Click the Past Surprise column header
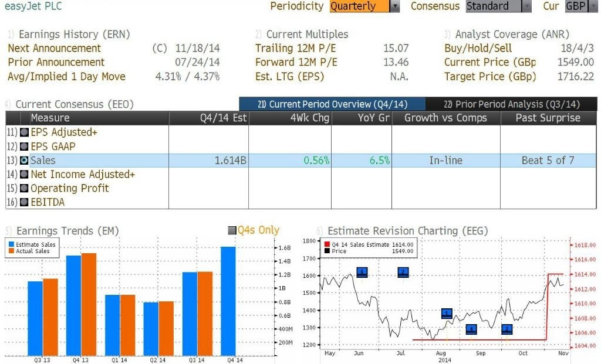Screen dimensions: 601x364 [549, 118]
